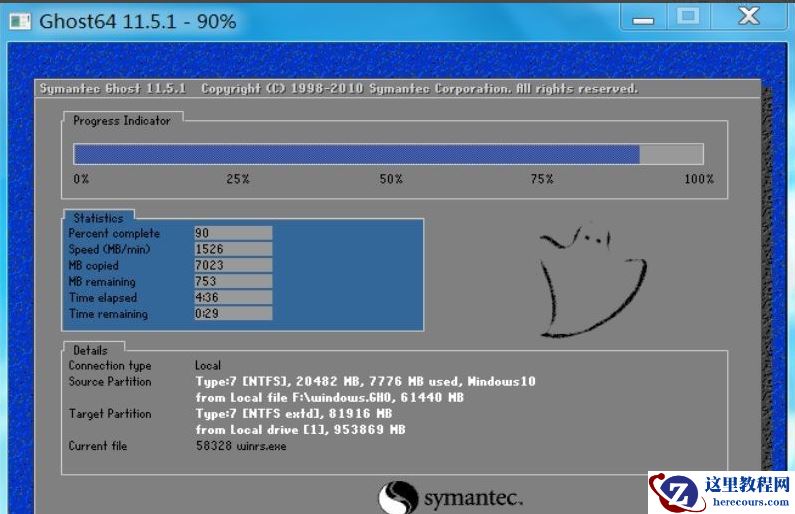
Task: Click the ghost mascot drawing
Action: [x=592, y=282]
